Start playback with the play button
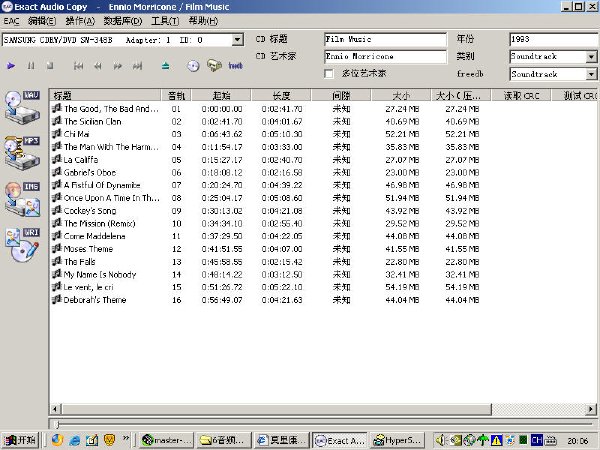 [x=11, y=66]
